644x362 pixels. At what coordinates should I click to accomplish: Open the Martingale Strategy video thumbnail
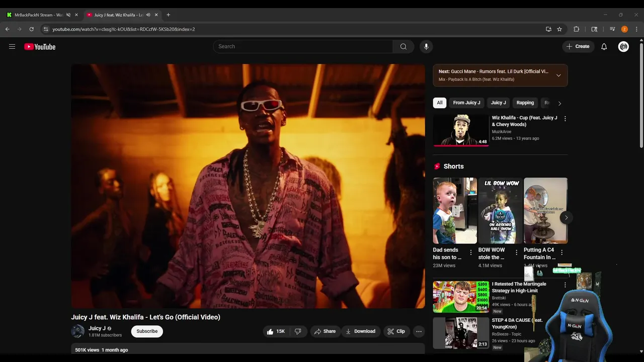pos(461,297)
